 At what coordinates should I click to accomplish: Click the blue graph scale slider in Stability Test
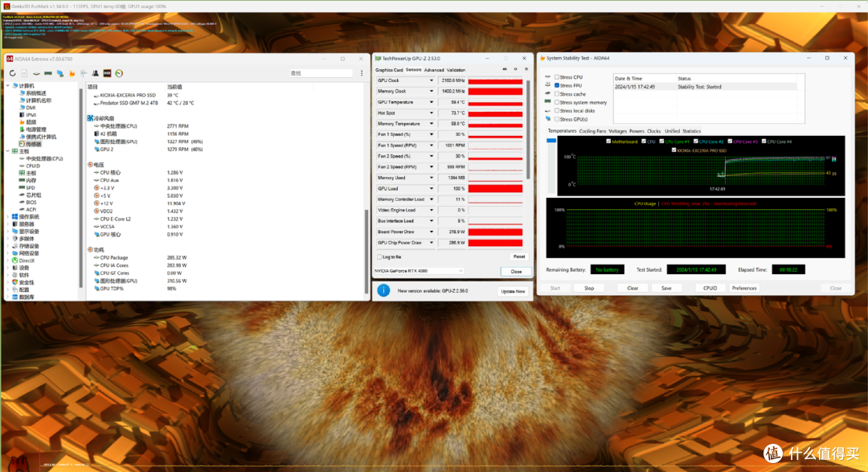[x=551, y=141]
